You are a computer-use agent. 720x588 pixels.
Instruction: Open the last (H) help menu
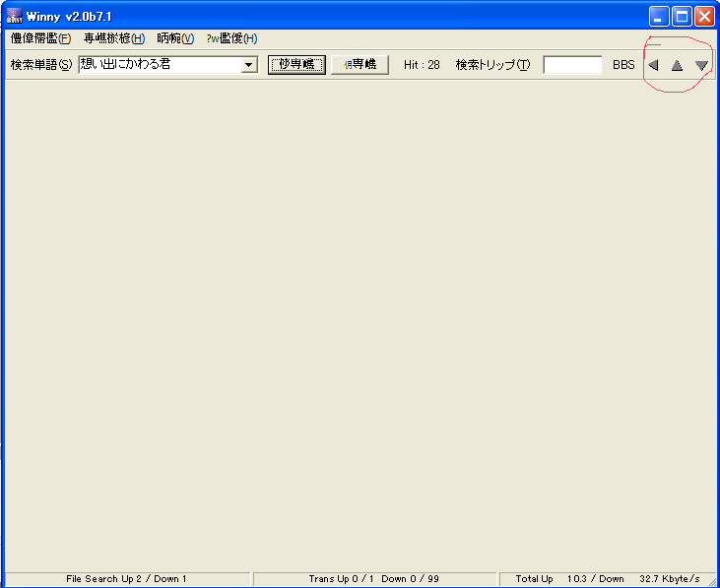(231, 38)
